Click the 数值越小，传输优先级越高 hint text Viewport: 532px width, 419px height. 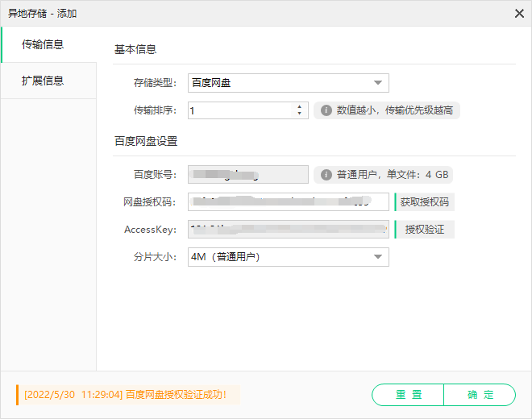[395, 110]
